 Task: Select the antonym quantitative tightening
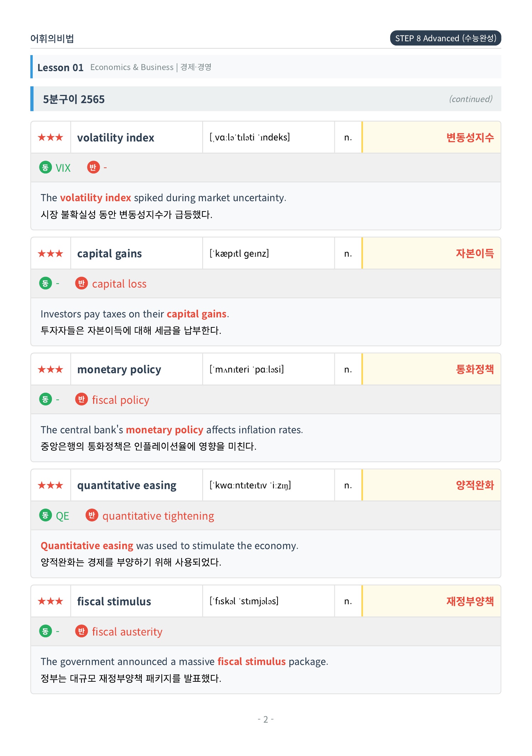tap(158, 516)
